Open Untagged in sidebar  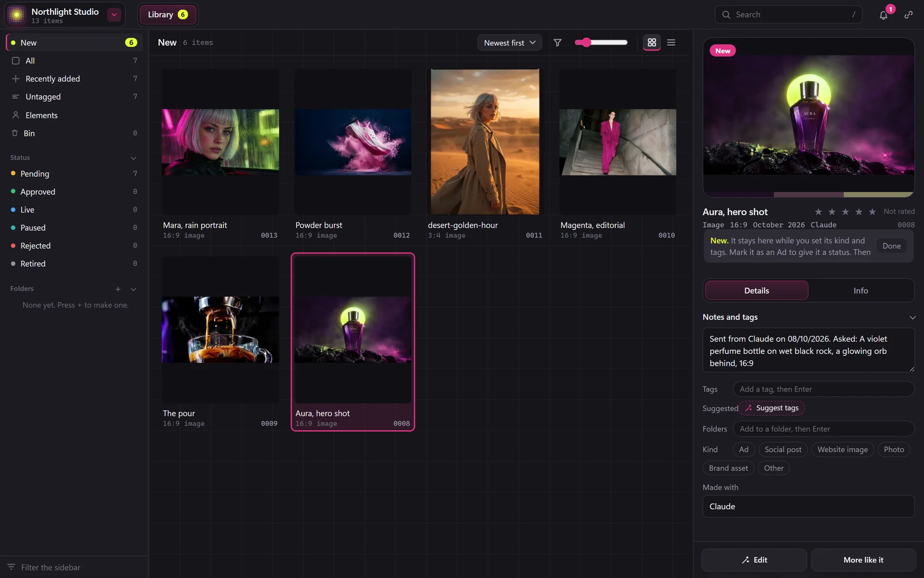click(x=74, y=97)
